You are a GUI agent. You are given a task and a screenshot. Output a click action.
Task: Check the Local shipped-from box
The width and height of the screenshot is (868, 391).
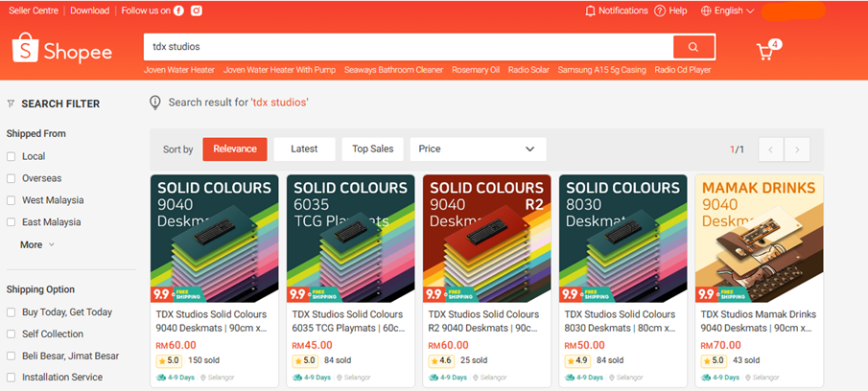pos(12,156)
